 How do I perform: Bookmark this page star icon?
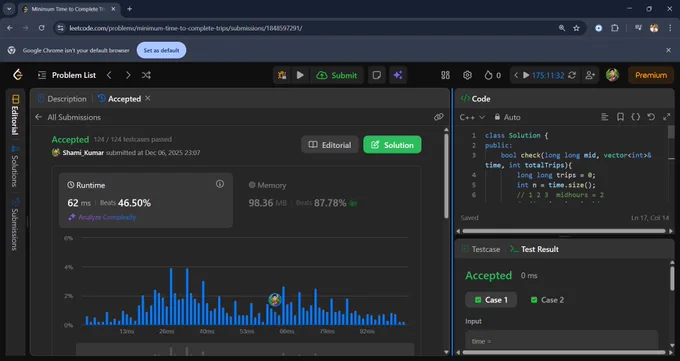tap(576, 28)
